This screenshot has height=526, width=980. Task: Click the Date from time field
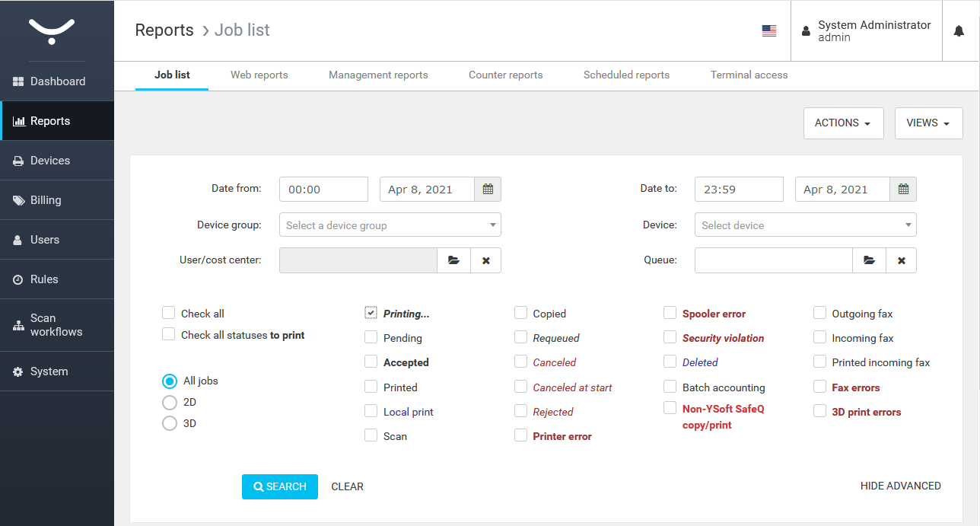[323, 190]
